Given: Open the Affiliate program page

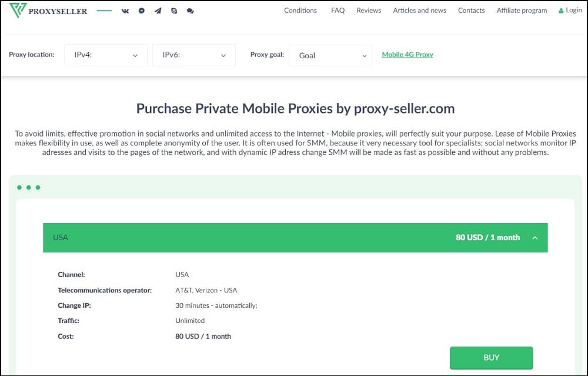Looking at the screenshot, I should [x=522, y=11].
